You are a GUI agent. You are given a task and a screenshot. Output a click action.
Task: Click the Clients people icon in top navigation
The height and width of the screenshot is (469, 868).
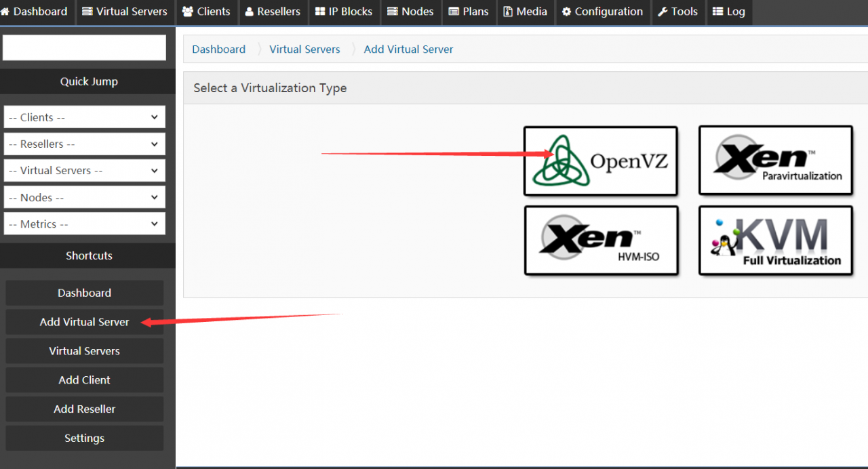point(187,12)
